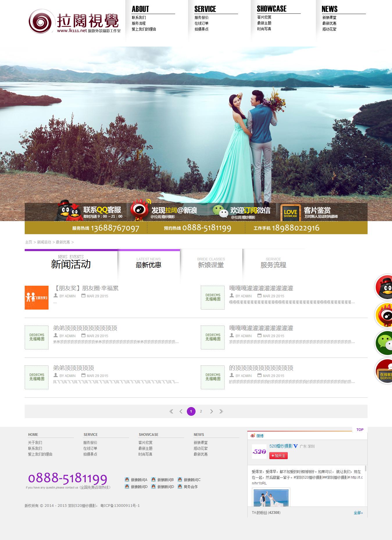This screenshot has height=540, width=392.
Task: Jump to first page double arrow
Action: pyautogui.click(x=171, y=411)
